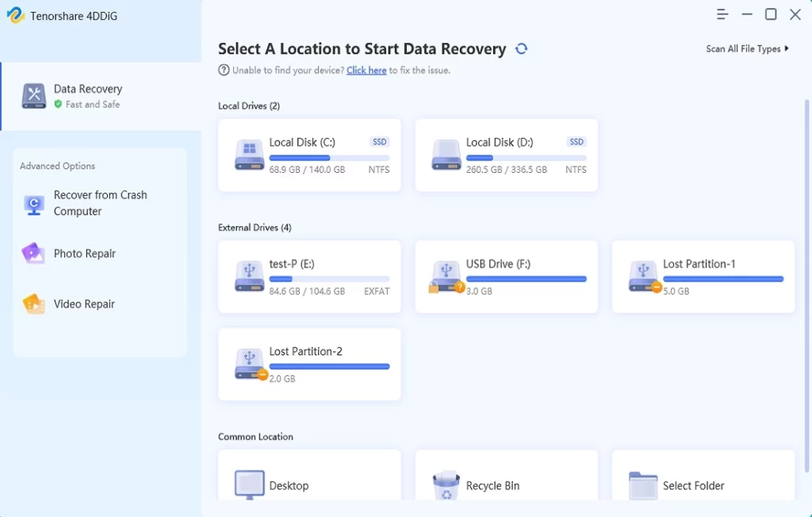
Task: Click the Local Drives (2) heading
Action: [x=248, y=105]
